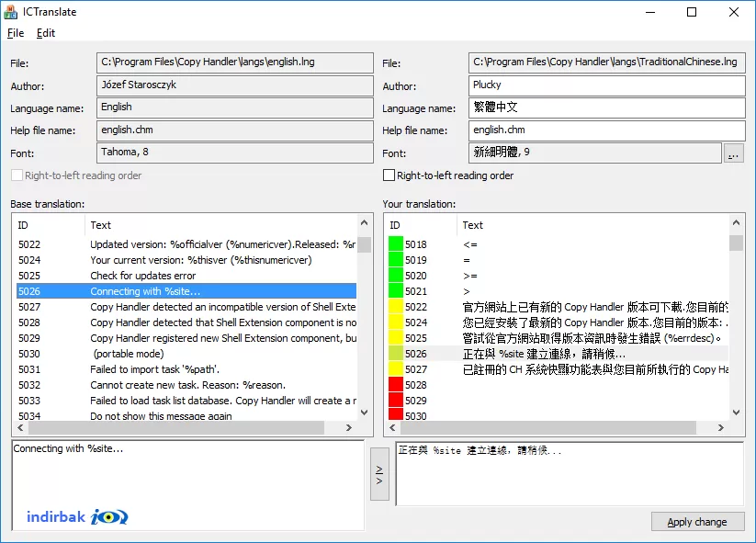Click down arrow of Your translation vertical scrollbar
The image size is (756, 543).
pyautogui.click(x=736, y=413)
